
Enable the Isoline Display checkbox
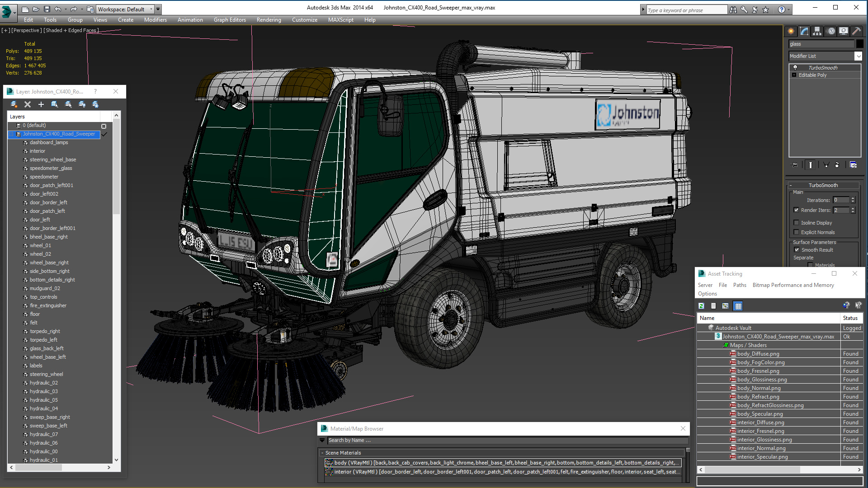coord(797,223)
